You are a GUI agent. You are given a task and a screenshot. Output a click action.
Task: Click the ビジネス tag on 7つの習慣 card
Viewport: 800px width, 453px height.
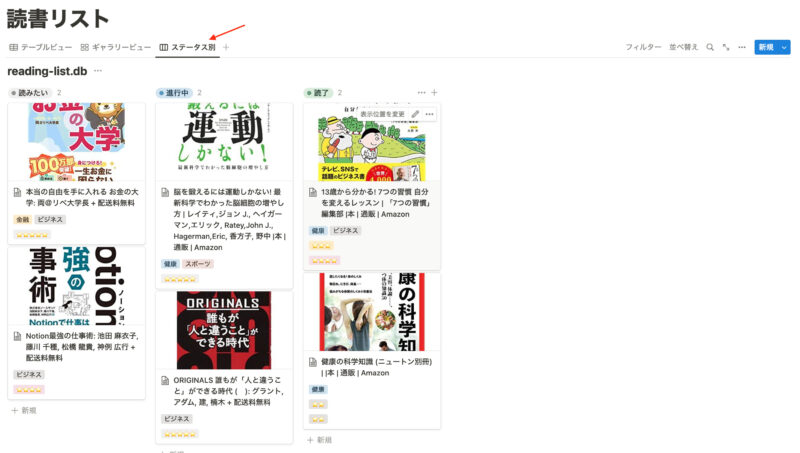pos(345,231)
